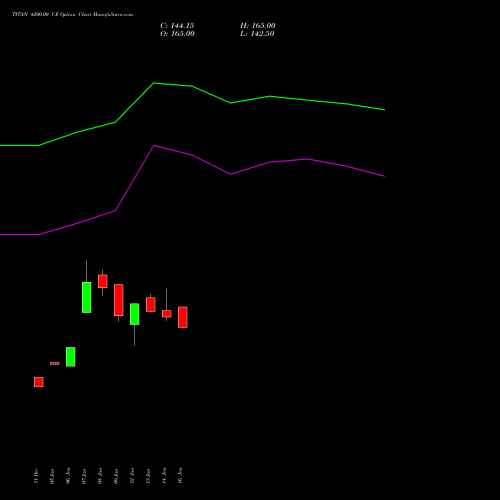Click the green candle for 06 Jan
Screen dimensions: 500x500
[71, 357]
